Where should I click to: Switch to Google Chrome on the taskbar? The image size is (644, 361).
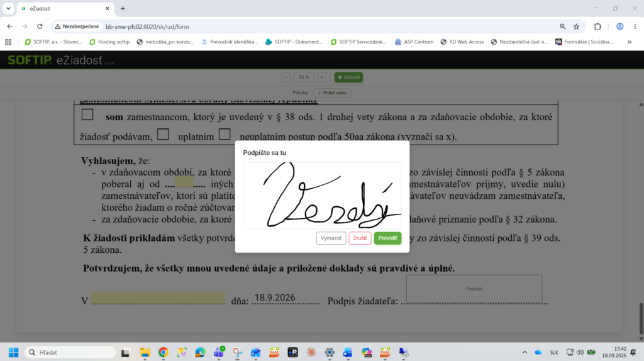pos(164,352)
